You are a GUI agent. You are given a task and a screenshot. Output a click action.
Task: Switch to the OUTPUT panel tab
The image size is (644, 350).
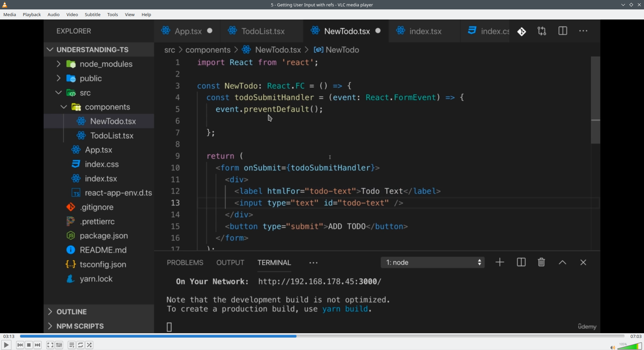[x=230, y=263]
